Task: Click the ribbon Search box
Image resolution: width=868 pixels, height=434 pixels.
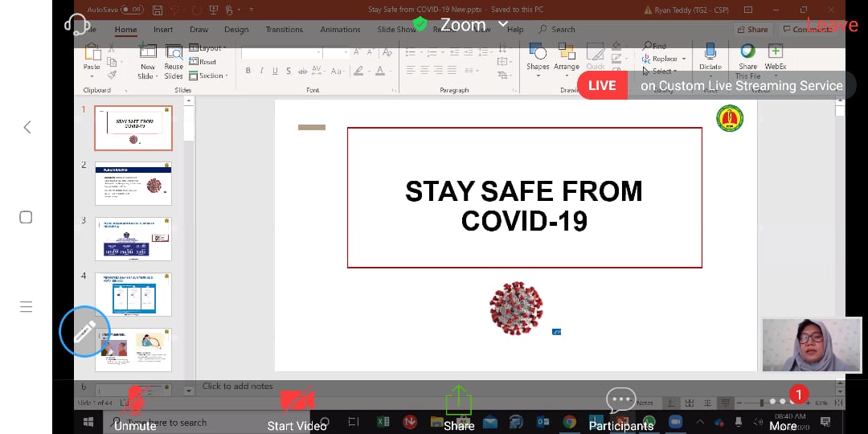Action: (x=558, y=30)
